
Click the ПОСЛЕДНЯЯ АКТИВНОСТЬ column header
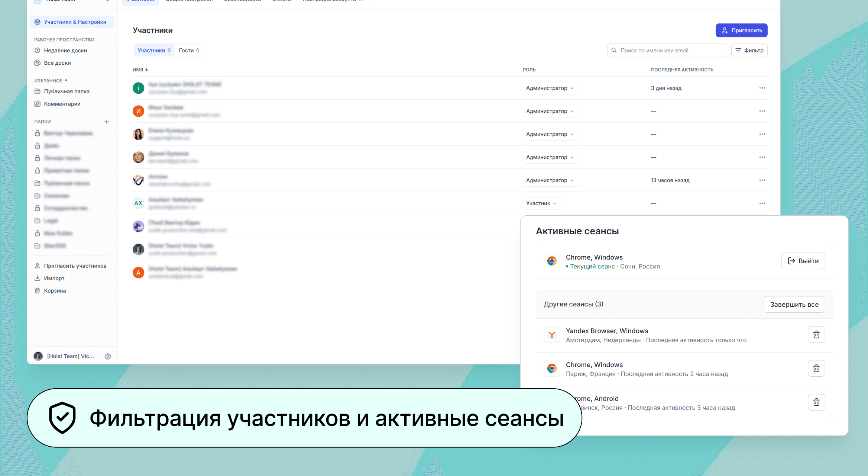coord(682,70)
